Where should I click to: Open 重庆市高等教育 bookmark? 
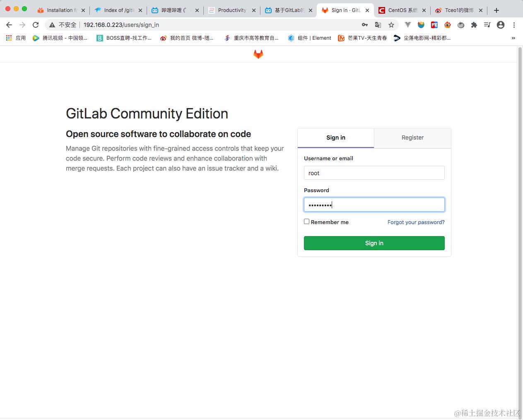tap(251, 38)
